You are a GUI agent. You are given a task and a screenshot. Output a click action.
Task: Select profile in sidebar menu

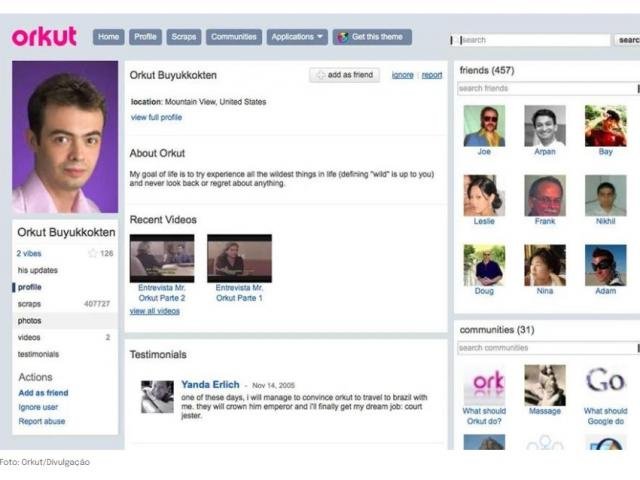coord(29,287)
